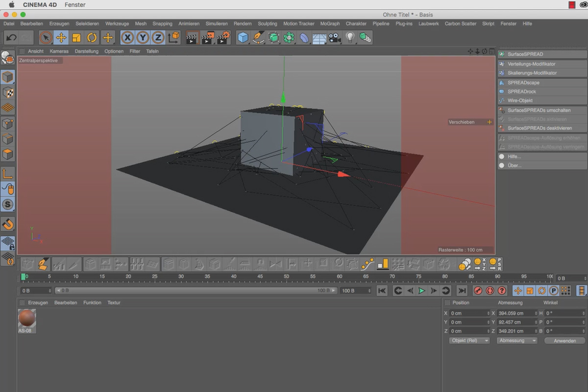
Task: Add a camera object
Action: point(335,37)
